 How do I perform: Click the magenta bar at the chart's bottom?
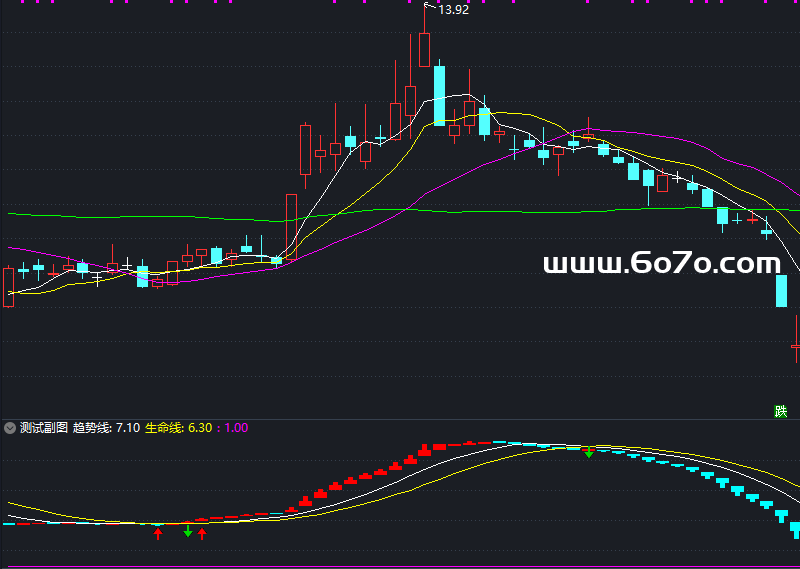400,566
